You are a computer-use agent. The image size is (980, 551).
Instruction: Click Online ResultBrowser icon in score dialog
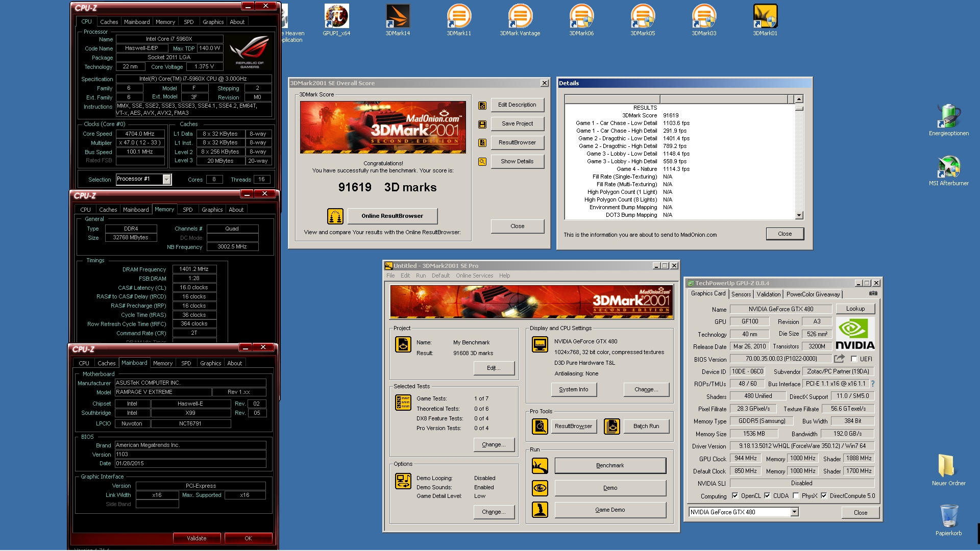tap(335, 216)
